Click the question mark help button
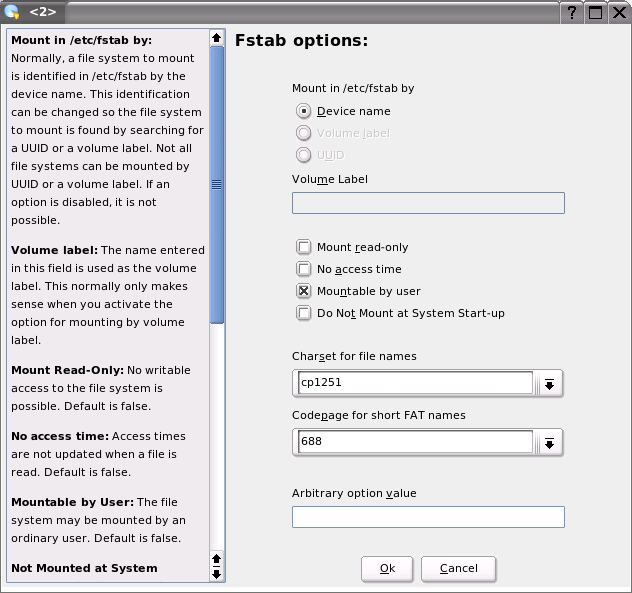The image size is (632, 593). pyautogui.click(x=572, y=12)
